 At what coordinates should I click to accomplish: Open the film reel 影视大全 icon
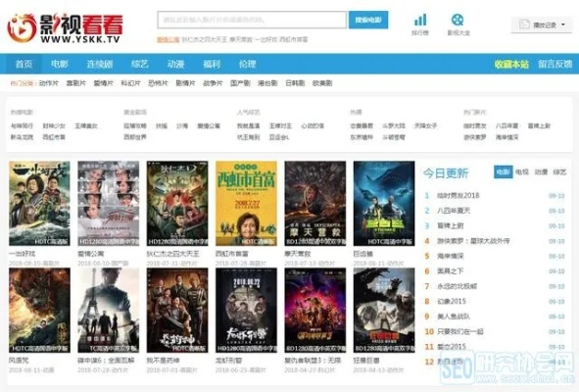(x=458, y=20)
